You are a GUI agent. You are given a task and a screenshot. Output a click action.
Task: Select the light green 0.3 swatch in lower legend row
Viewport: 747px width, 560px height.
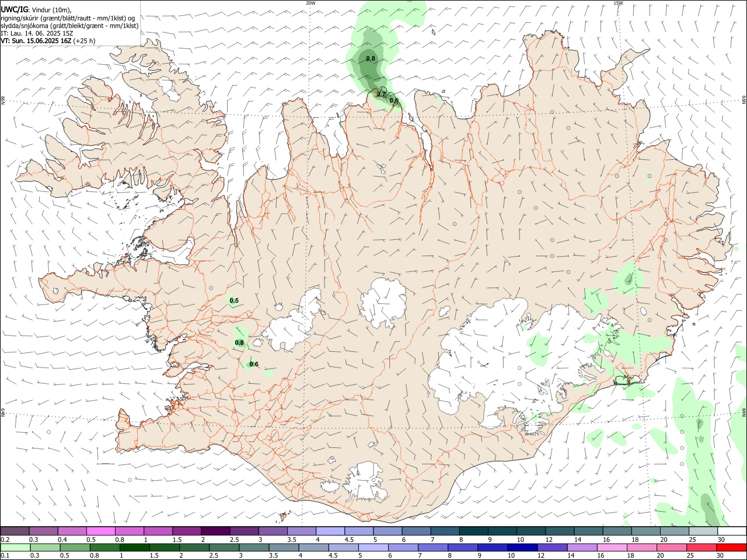45,548
